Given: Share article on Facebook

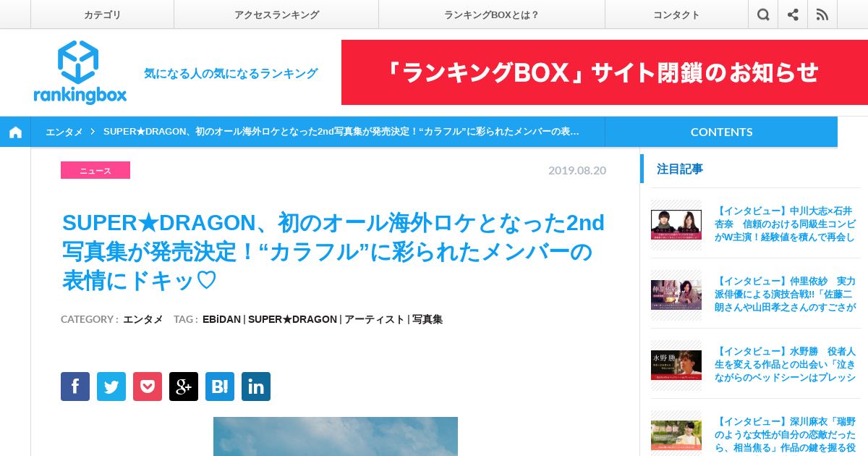Looking at the screenshot, I should coord(75,387).
